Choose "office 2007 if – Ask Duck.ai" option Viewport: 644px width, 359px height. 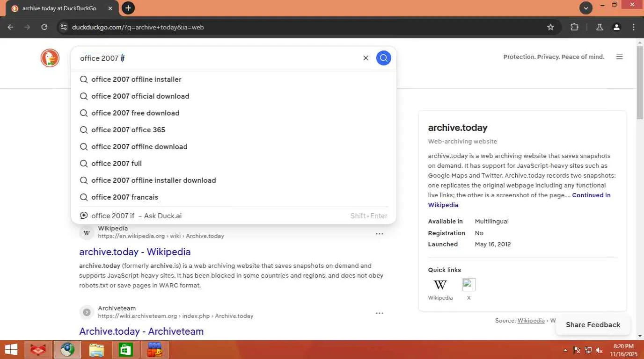click(136, 216)
